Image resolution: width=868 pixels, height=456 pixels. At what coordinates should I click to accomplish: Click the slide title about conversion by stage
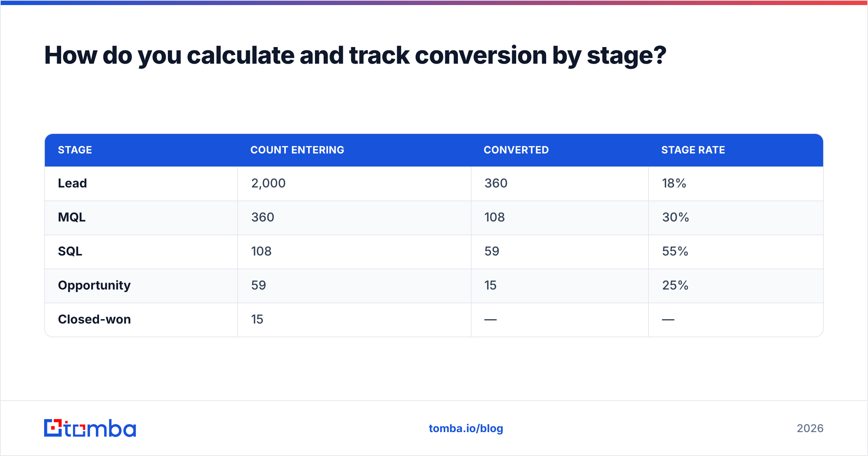355,55
